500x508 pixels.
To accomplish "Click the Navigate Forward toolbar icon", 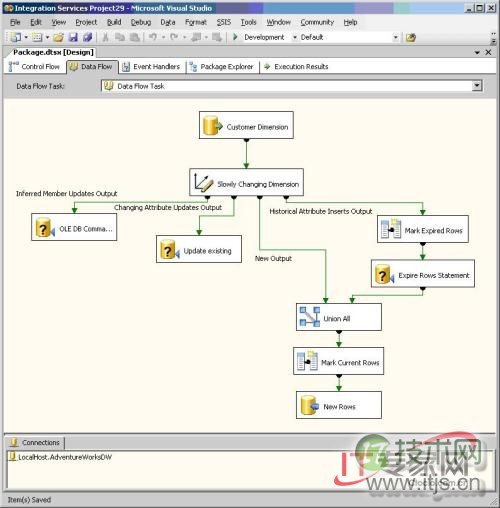I will [x=217, y=37].
